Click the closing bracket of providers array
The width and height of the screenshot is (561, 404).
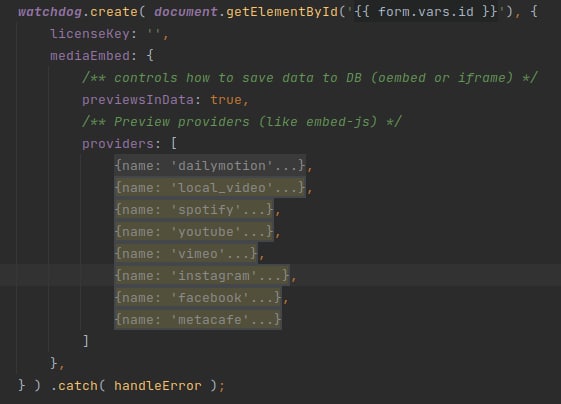[86, 341]
